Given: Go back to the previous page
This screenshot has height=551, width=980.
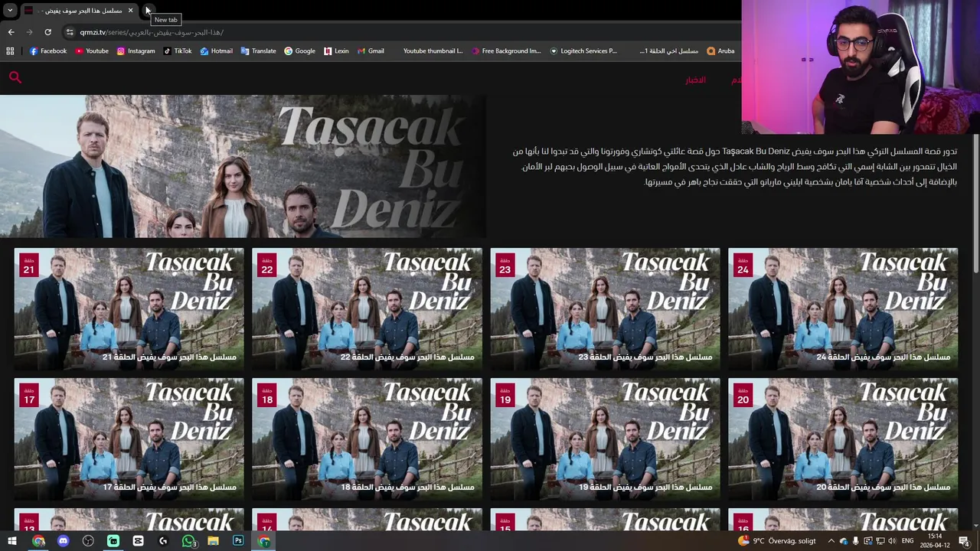Looking at the screenshot, I should coord(11,32).
